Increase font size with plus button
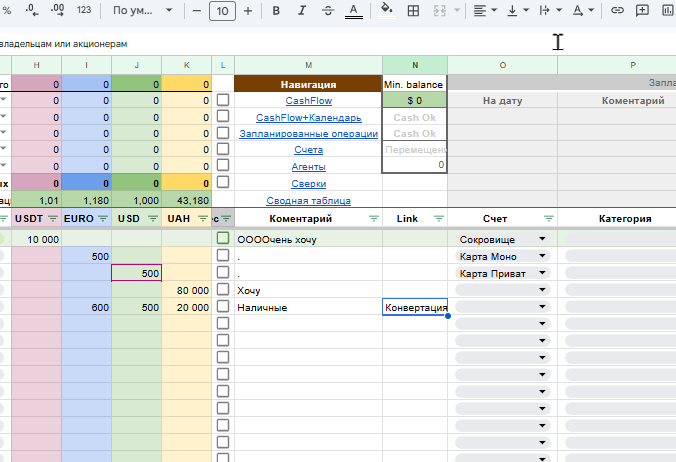 tap(248, 11)
